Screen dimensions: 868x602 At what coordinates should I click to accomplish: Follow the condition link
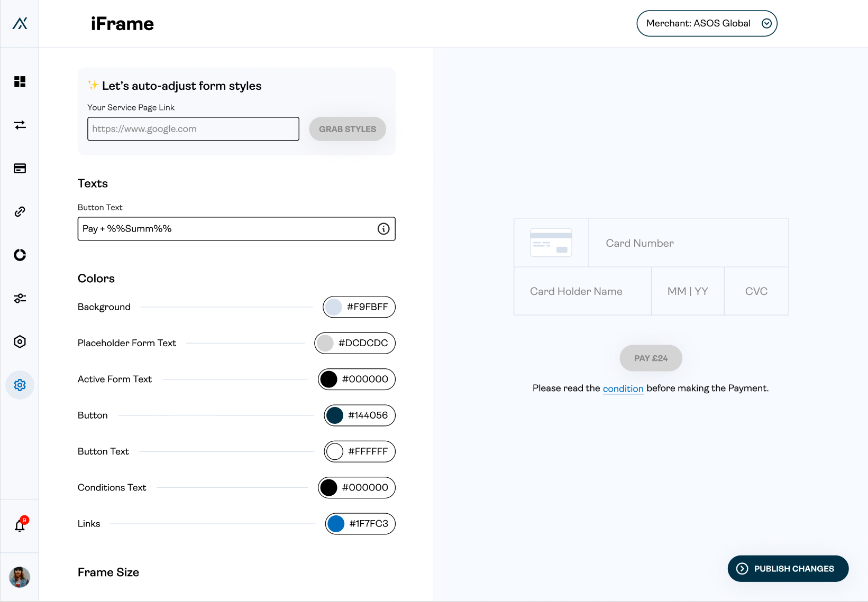pyautogui.click(x=623, y=388)
